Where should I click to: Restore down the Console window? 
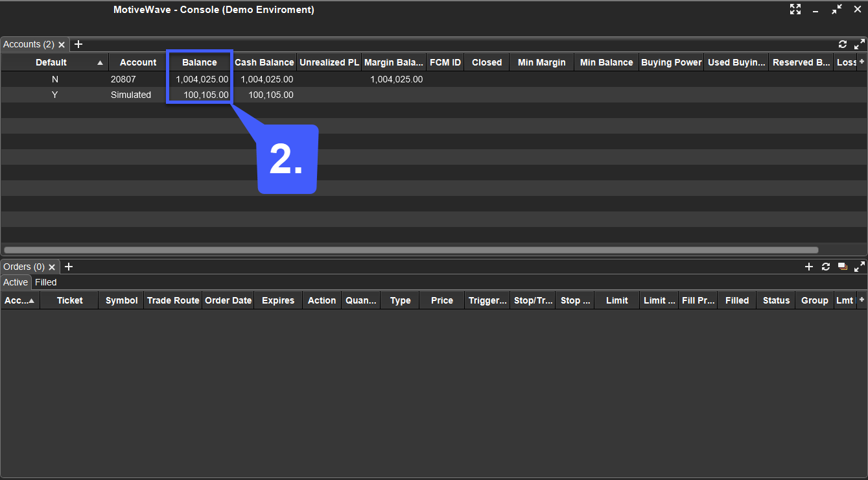[837, 9]
